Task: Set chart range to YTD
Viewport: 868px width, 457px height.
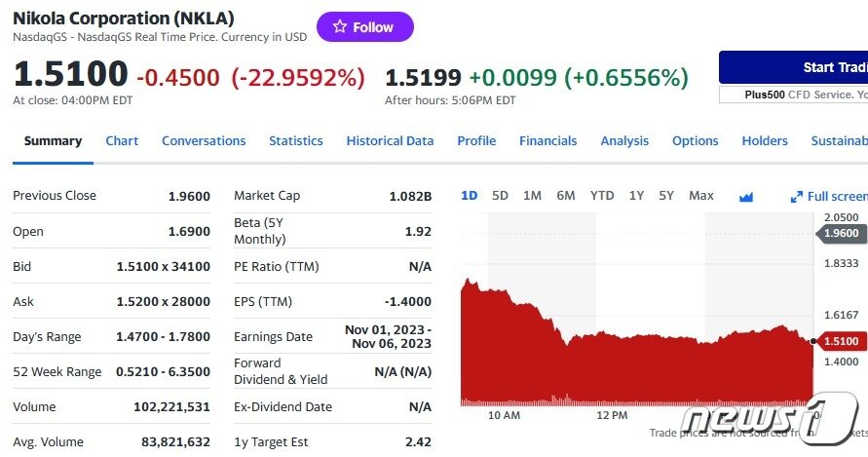Action: [x=602, y=196]
